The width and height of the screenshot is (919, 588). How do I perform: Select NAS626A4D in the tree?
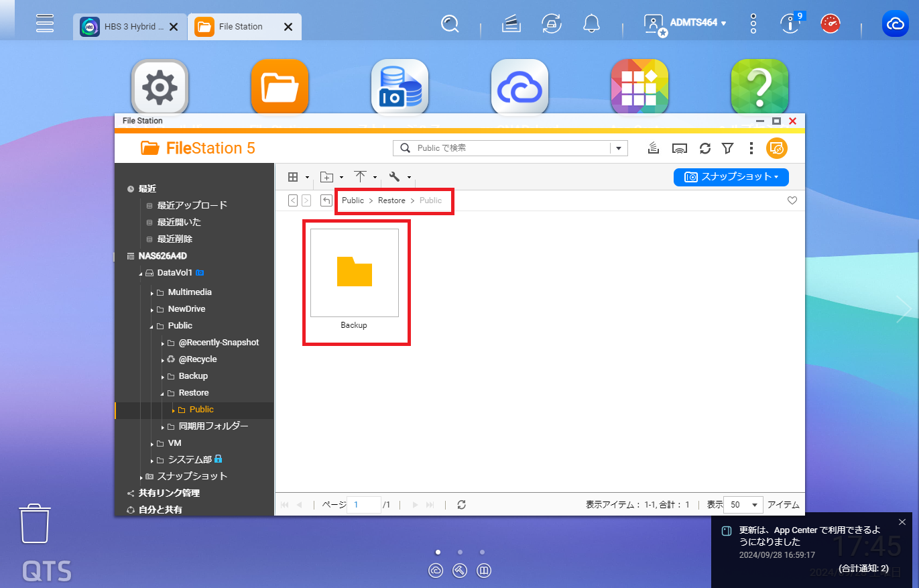click(162, 255)
